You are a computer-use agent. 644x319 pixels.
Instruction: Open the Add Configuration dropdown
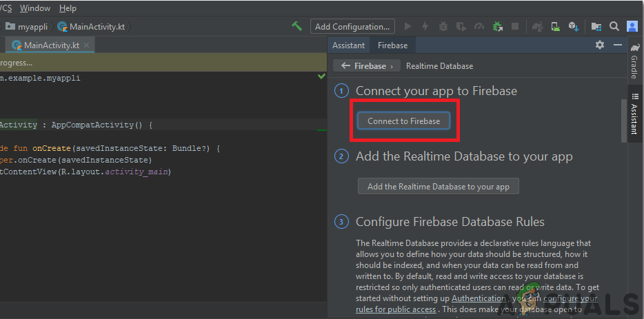tap(352, 26)
